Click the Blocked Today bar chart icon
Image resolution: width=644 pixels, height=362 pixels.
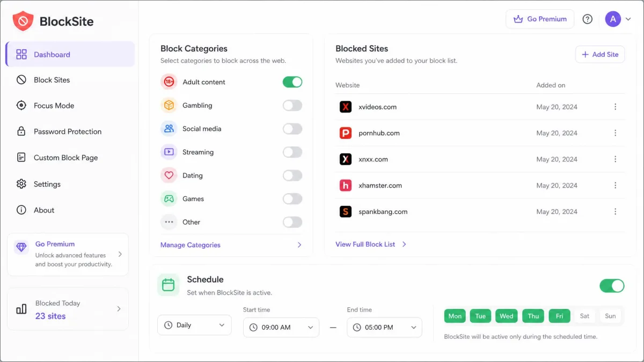(x=21, y=309)
